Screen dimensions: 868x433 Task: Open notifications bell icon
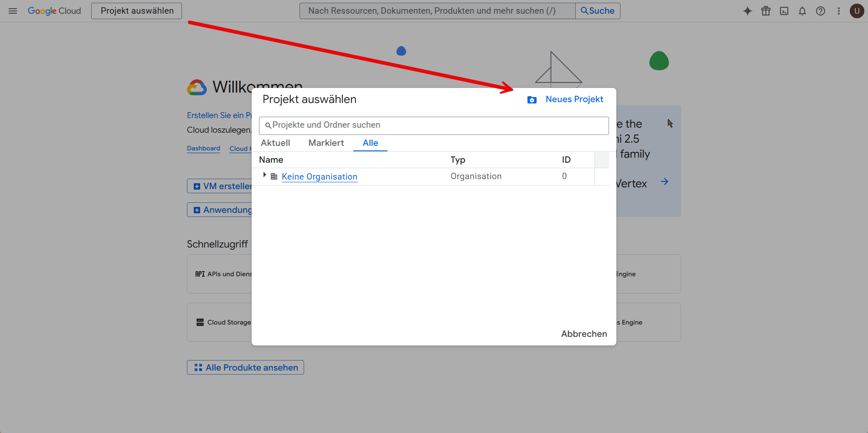pos(802,11)
